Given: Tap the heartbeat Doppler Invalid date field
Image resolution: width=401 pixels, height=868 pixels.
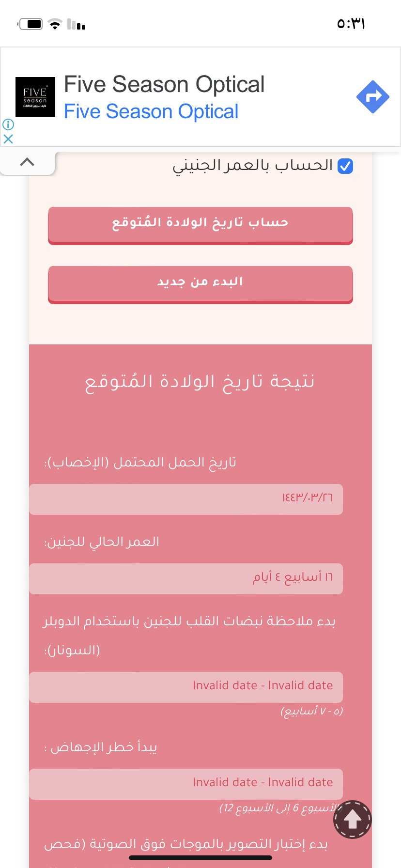Looking at the screenshot, I should coord(186,687).
